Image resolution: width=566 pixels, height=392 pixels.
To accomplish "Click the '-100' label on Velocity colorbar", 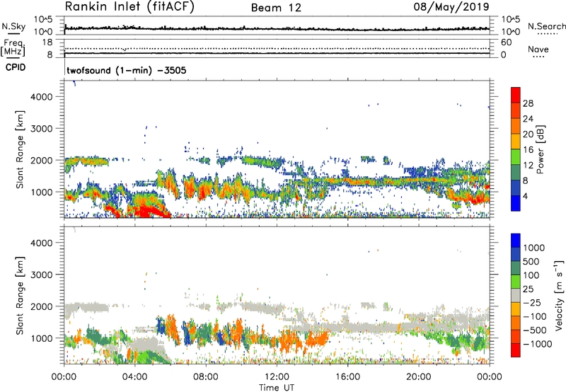I will pos(535,316).
